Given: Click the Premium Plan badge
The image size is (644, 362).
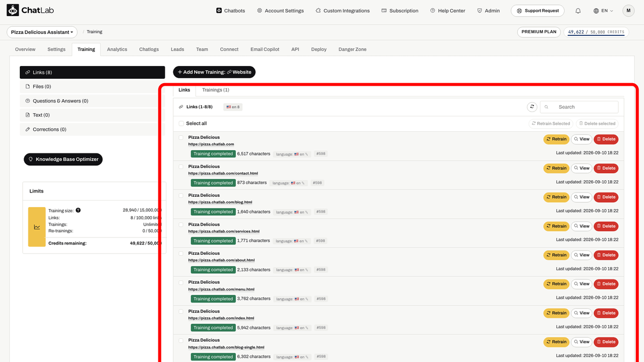Looking at the screenshot, I should 539,32.
